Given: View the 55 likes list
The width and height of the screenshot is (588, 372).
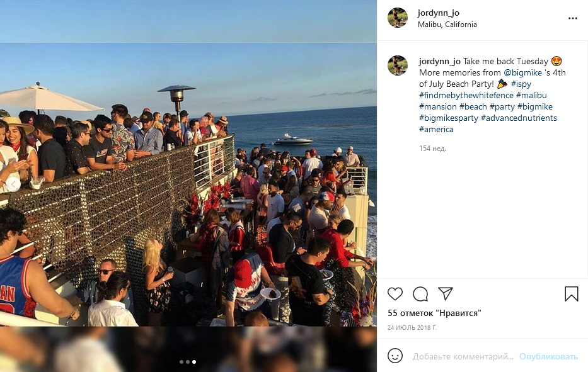Looking at the screenshot, I should pos(434,313).
